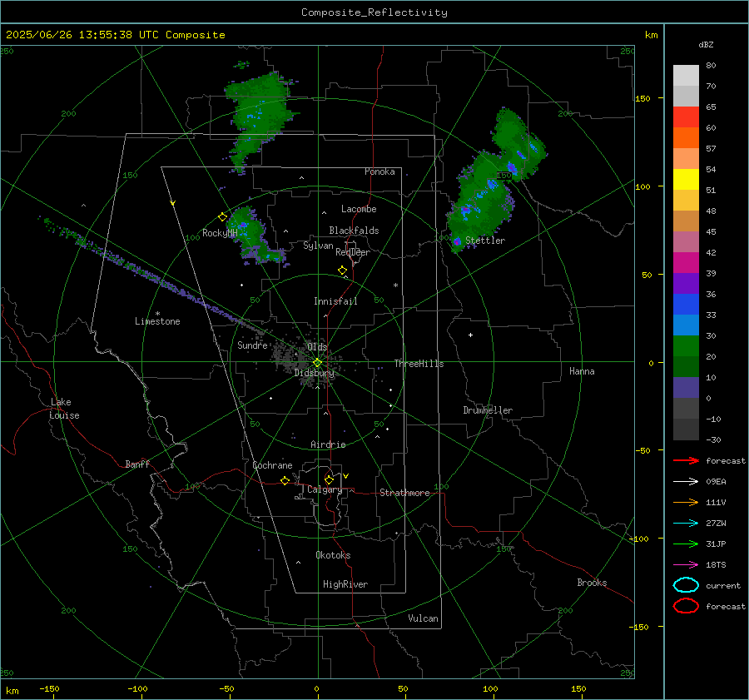The width and height of the screenshot is (749, 700).
Task: Click the Vulcan label
Action: [423, 618]
